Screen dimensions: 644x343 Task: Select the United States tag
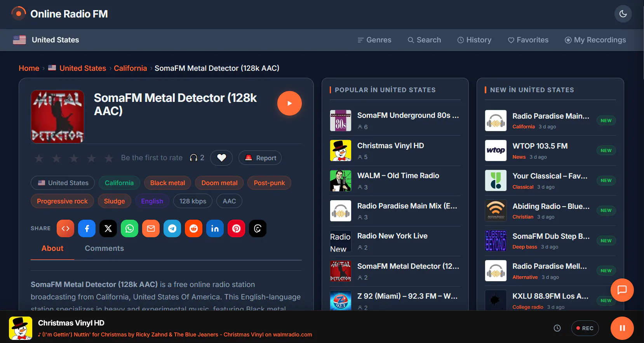[63, 183]
